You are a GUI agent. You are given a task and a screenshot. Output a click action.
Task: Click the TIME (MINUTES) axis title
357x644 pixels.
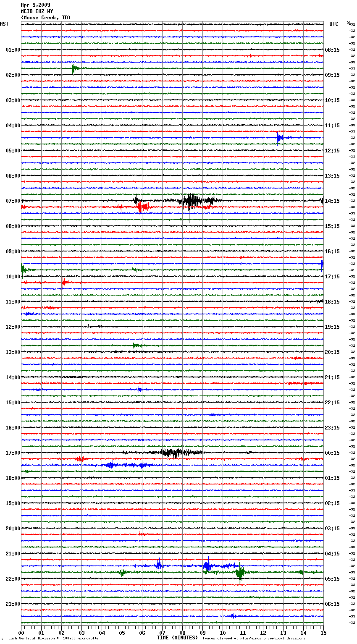[x=177, y=638]
